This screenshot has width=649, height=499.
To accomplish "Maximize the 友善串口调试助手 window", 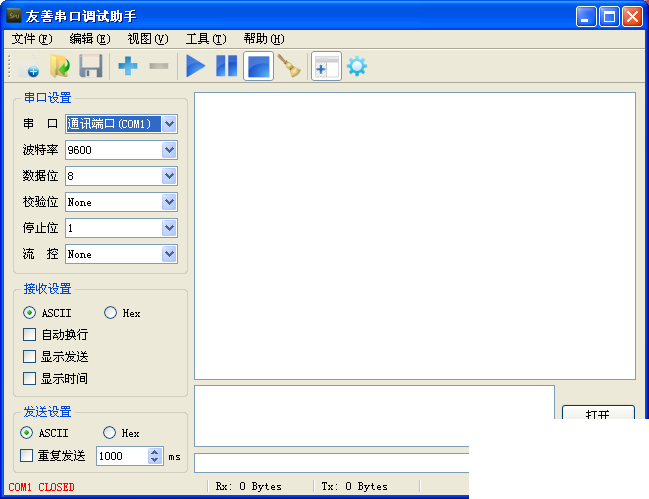I will coord(609,17).
